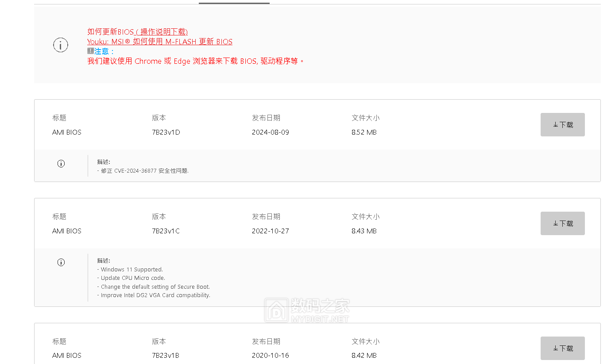Click the Chrome or Edge browser recommendation text

pos(196,61)
